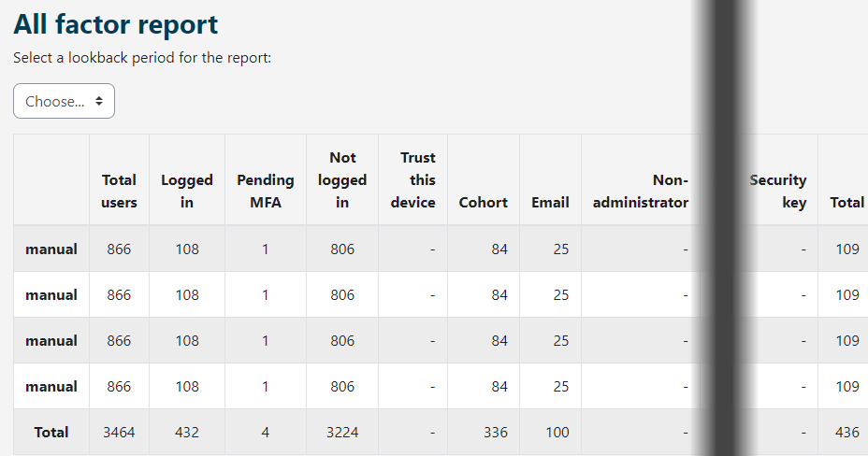Click the 436 grand total cell
Image resolution: width=868 pixels, height=456 pixels.
coord(846,432)
